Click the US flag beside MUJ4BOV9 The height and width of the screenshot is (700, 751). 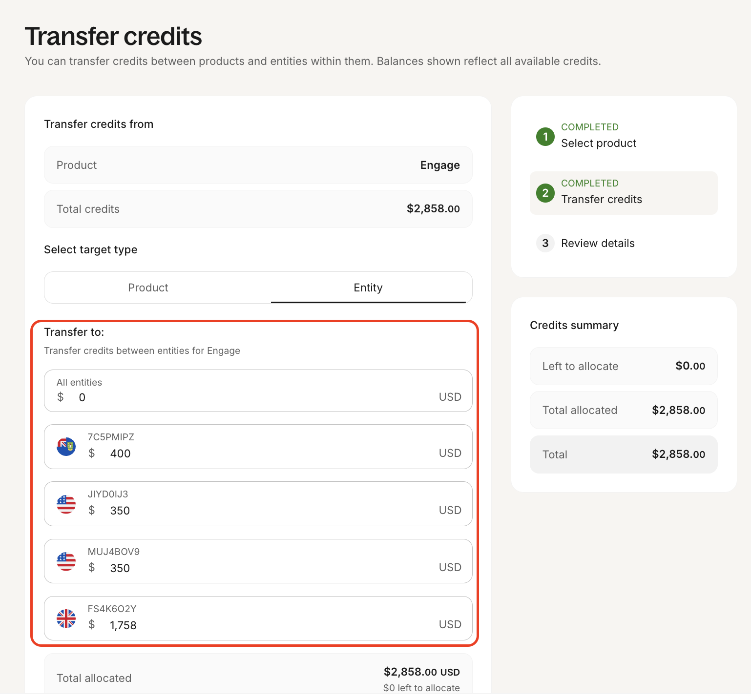(x=66, y=561)
